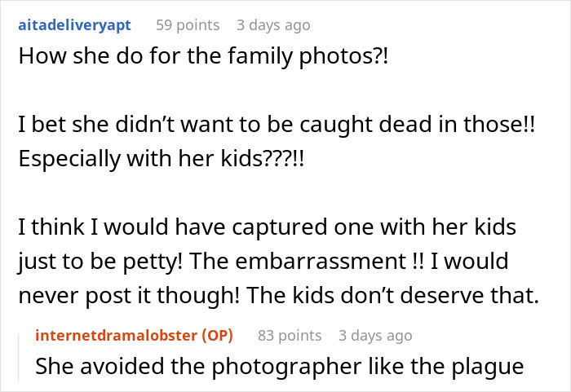Click the reply's "3 days ago" timestamp
The height and width of the screenshot is (392, 571).
coord(375,336)
